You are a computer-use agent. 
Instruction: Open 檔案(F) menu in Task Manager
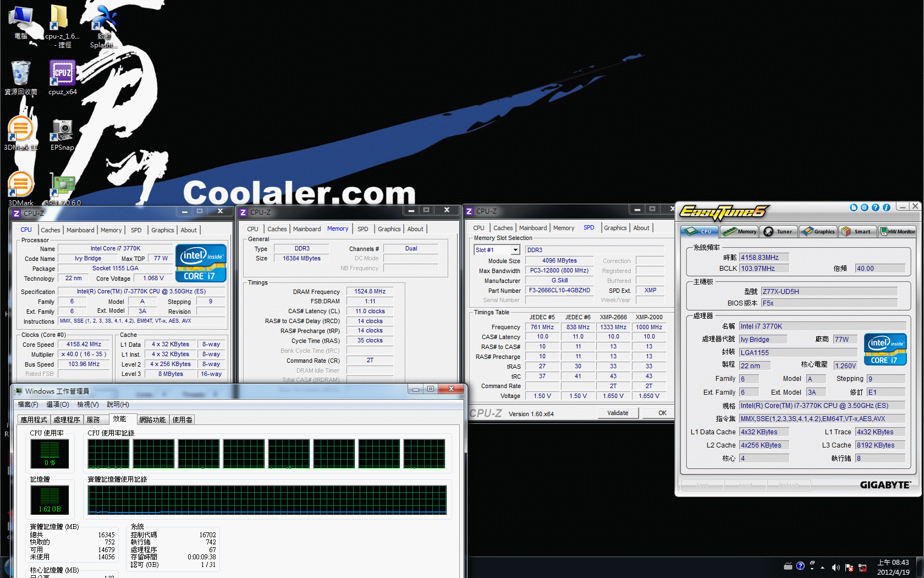tap(28, 405)
